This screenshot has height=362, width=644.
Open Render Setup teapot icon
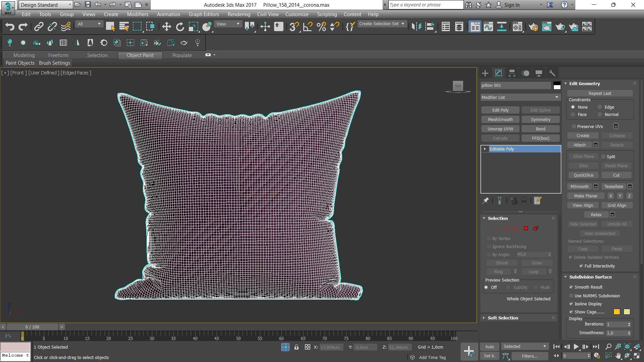coord(533,27)
